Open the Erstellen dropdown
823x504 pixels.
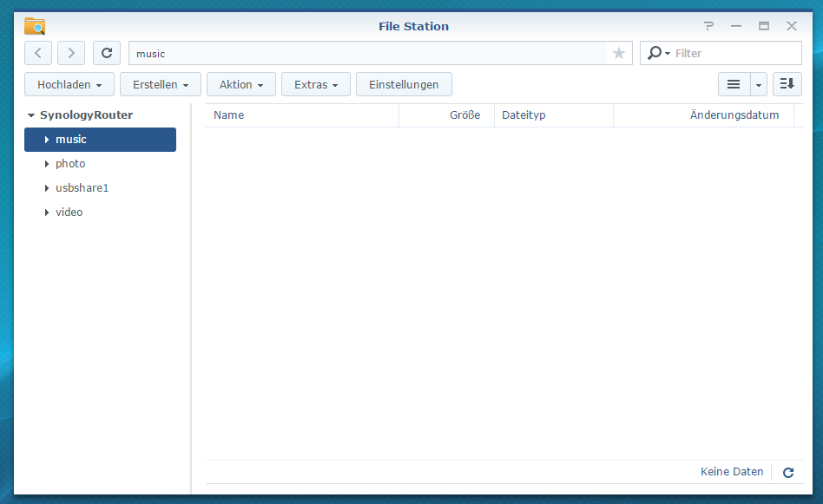coord(160,84)
